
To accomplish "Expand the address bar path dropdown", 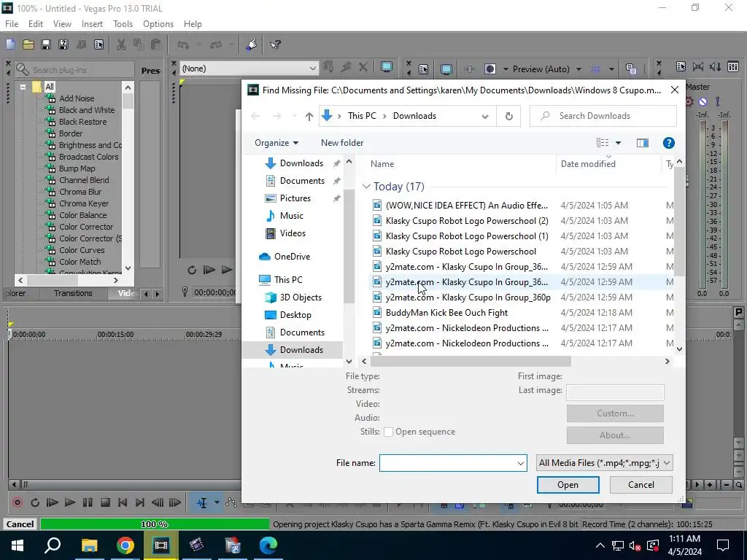I will (x=485, y=116).
